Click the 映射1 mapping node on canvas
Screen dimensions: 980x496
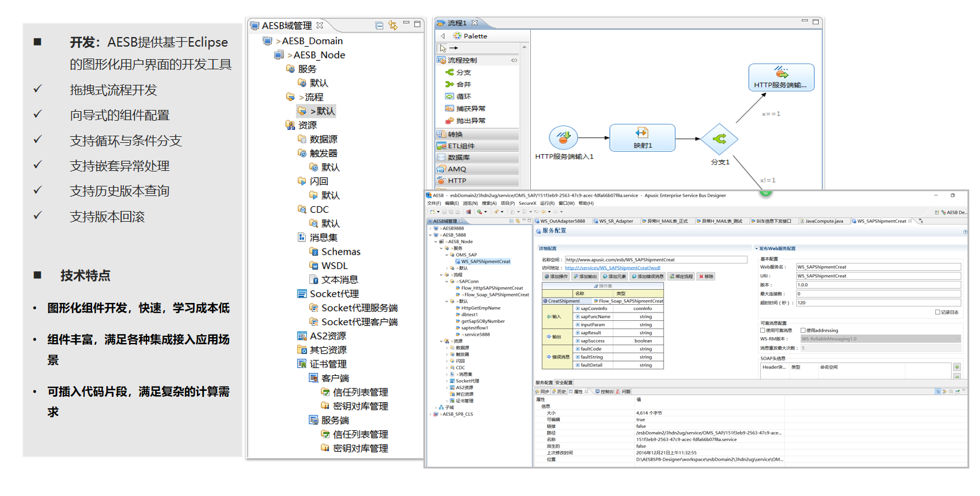point(642,137)
